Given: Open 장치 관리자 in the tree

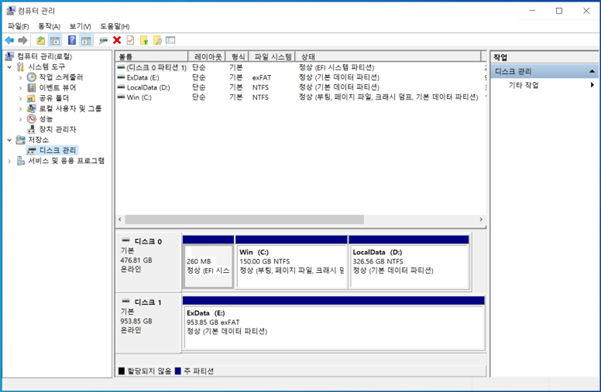Looking at the screenshot, I should [x=57, y=129].
